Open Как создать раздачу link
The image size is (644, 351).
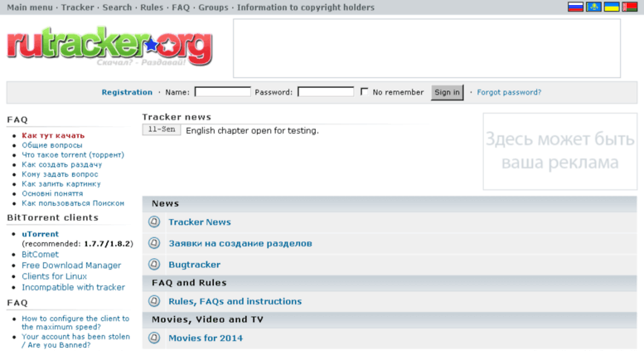pyautogui.click(x=61, y=164)
